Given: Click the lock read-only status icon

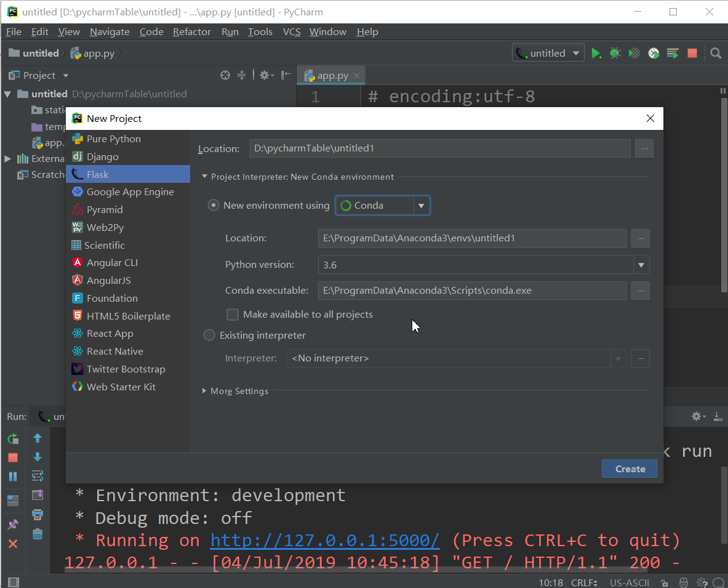Looking at the screenshot, I should [x=665, y=583].
